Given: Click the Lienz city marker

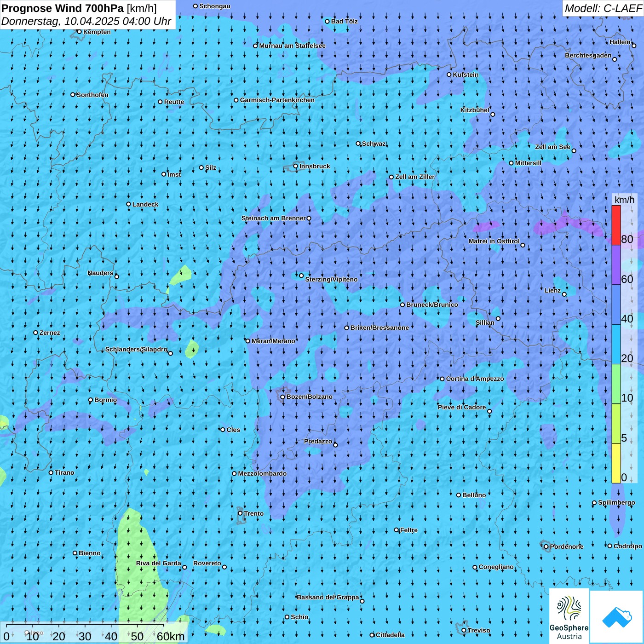Looking at the screenshot, I should (x=564, y=294).
